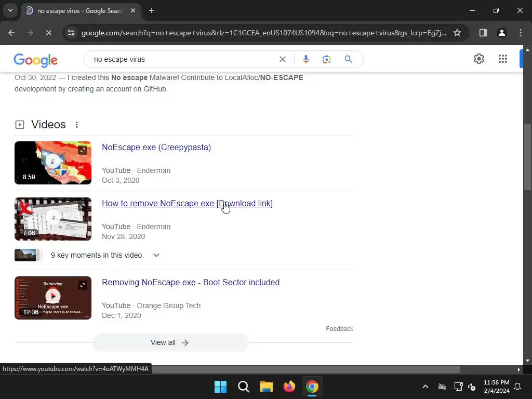Viewport: 532px width, 399px height.
Task: Expand preview on Removing NoEscape.exe thumbnail
Action: [83, 285]
